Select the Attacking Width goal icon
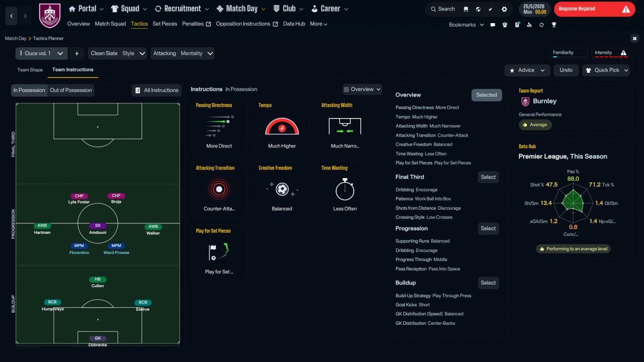The height and width of the screenshot is (362, 644). [345, 126]
